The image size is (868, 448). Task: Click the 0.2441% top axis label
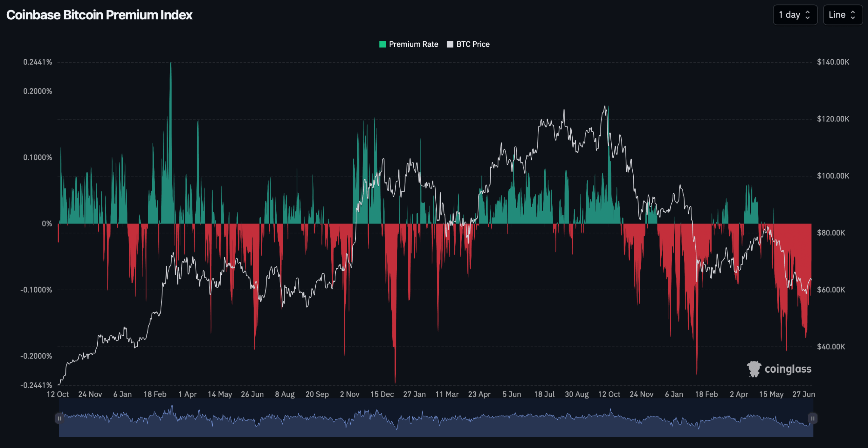pyautogui.click(x=38, y=62)
